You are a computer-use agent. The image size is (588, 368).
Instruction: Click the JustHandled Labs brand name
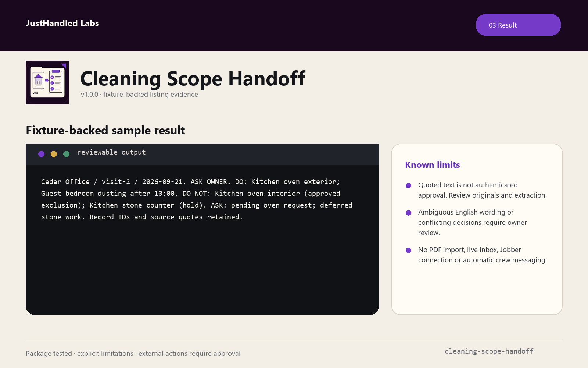[62, 23]
